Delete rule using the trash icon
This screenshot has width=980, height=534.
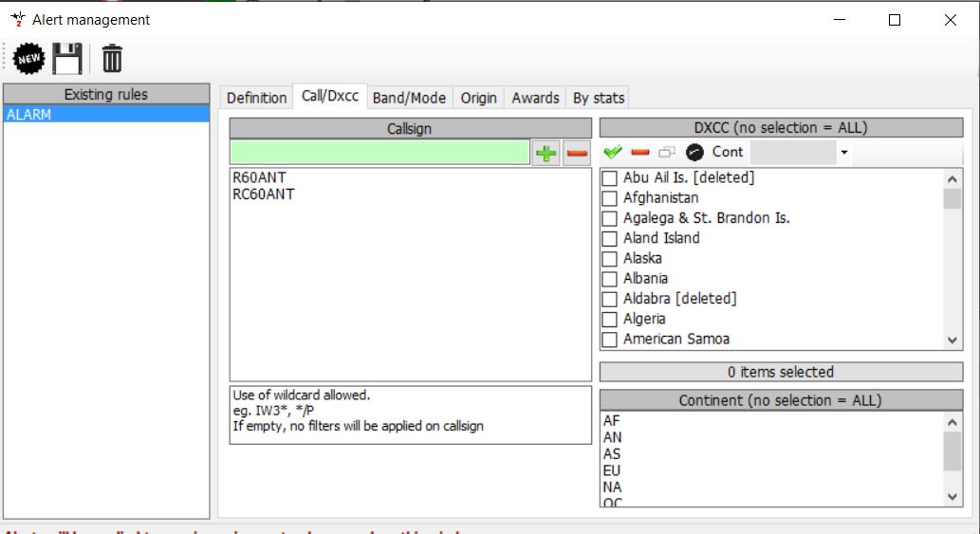pos(112,59)
